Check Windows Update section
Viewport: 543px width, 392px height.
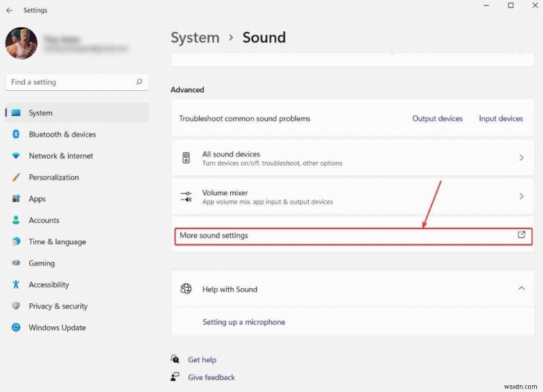point(56,328)
